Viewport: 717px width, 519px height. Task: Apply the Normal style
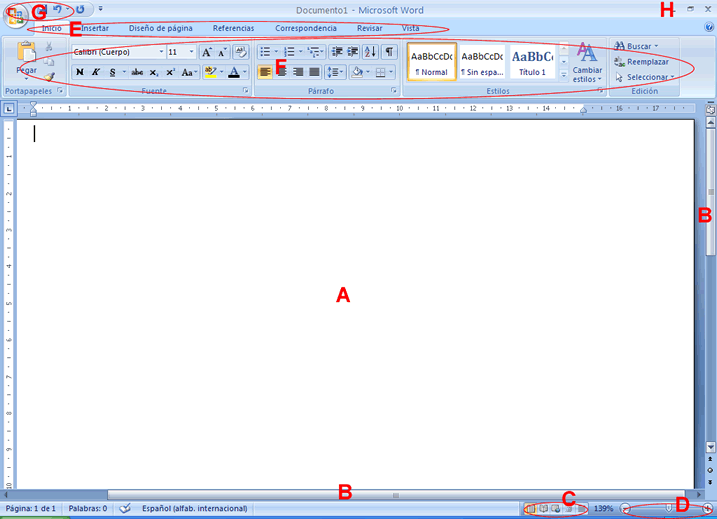432,62
